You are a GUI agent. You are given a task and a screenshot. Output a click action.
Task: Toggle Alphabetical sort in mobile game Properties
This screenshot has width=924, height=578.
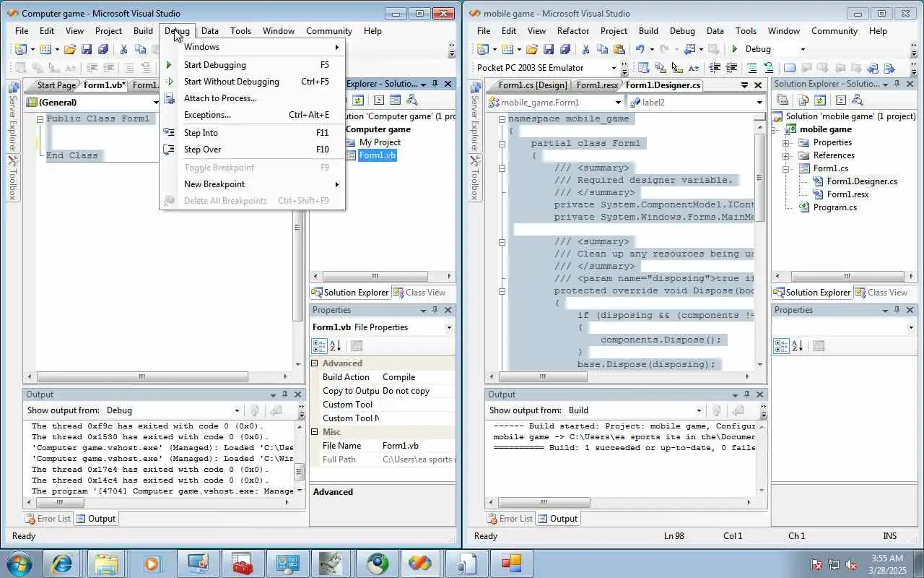(x=798, y=346)
